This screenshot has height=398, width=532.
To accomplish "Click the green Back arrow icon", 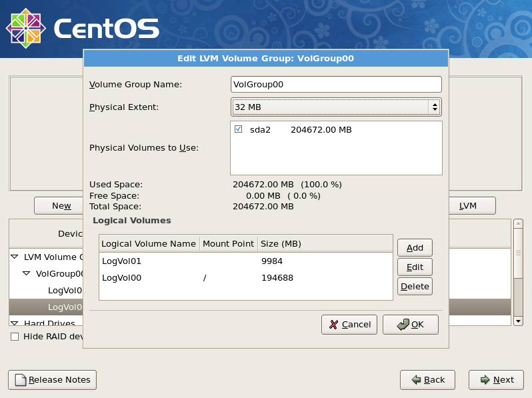I will pos(416,380).
